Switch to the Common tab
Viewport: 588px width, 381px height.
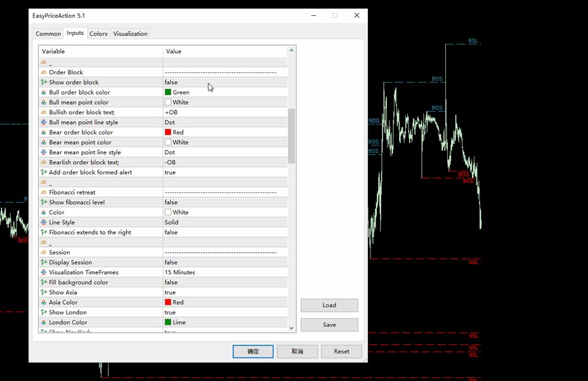[x=48, y=34]
